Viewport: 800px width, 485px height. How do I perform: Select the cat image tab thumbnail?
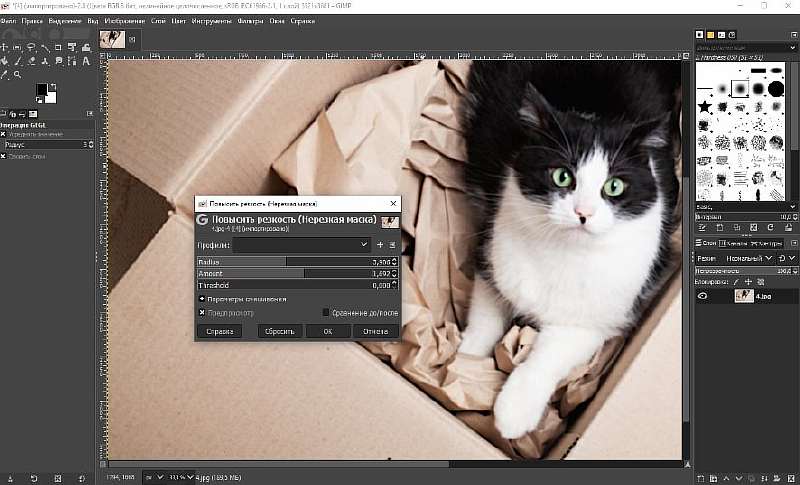tap(112, 39)
